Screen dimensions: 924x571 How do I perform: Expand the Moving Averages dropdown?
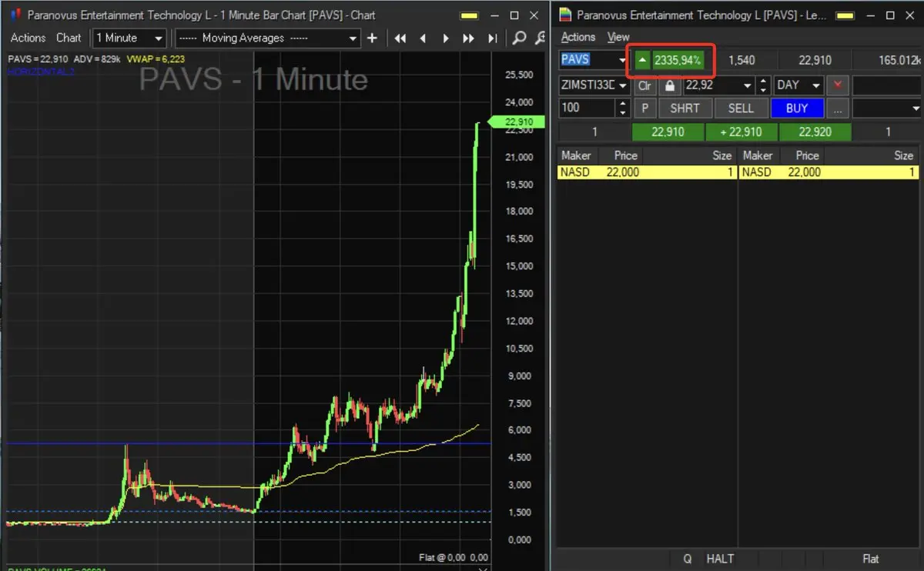pos(267,38)
